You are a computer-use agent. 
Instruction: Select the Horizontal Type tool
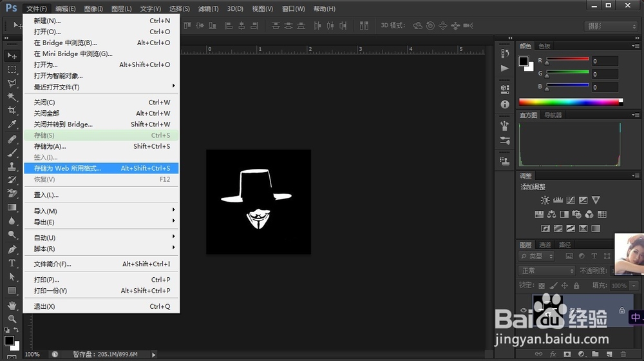click(x=12, y=263)
